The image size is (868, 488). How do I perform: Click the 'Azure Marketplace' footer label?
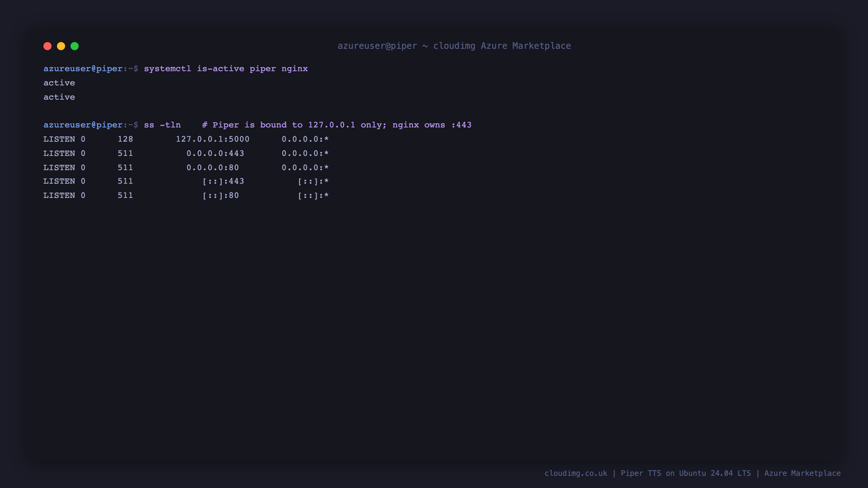coord(802,473)
